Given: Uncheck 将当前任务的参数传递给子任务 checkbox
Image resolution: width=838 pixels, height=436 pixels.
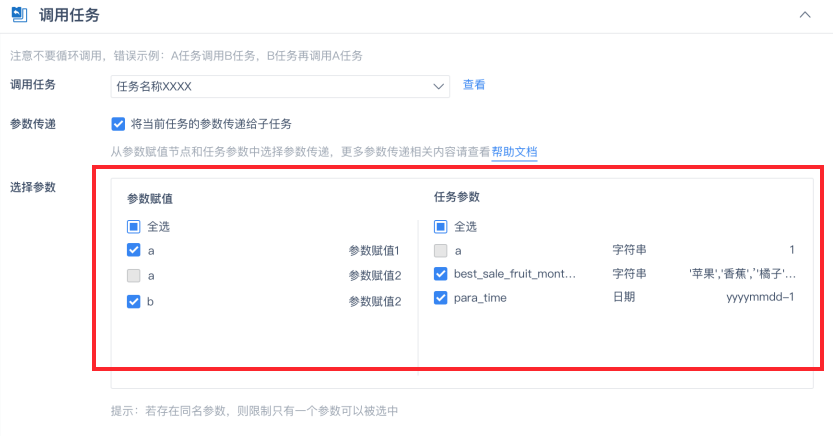Looking at the screenshot, I should click(x=118, y=124).
